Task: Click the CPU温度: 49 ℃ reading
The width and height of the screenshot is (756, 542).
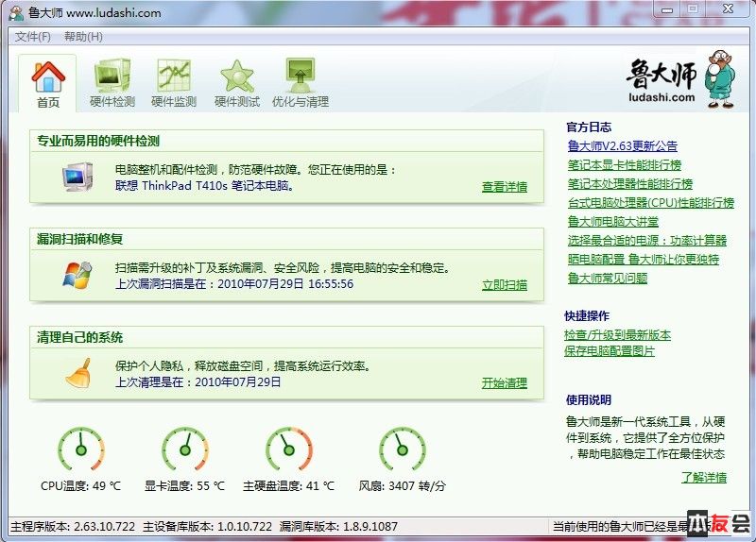Action: click(x=81, y=485)
